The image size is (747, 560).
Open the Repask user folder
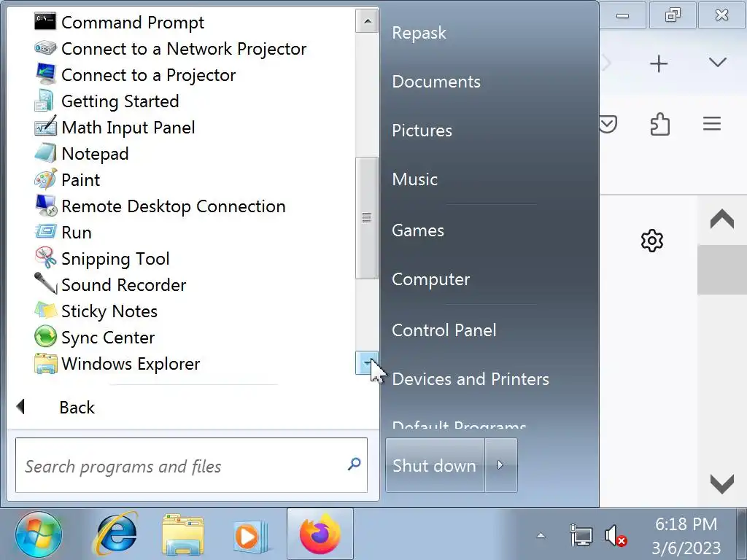point(419,33)
